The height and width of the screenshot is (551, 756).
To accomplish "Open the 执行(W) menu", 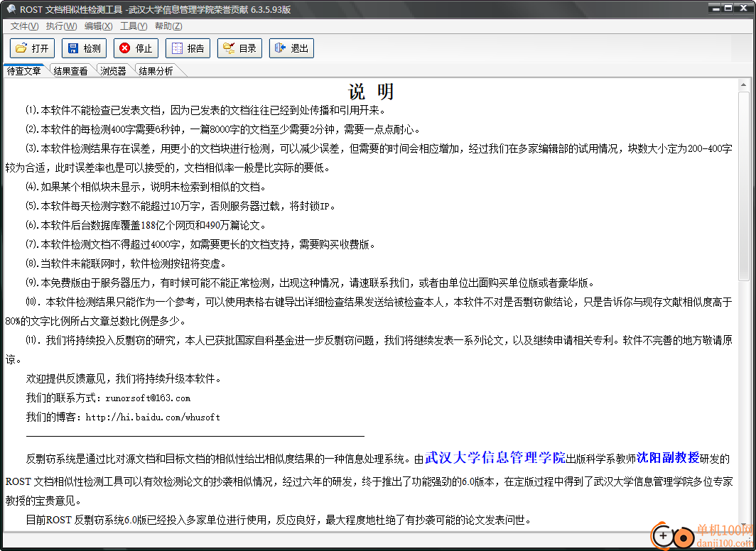I will tap(61, 26).
